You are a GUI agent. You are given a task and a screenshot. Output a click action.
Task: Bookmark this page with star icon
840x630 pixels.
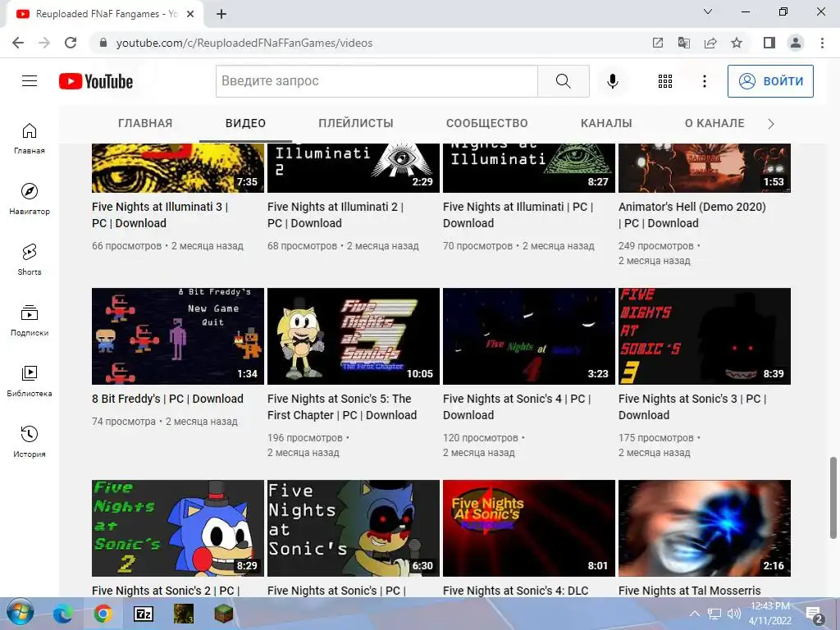737,43
